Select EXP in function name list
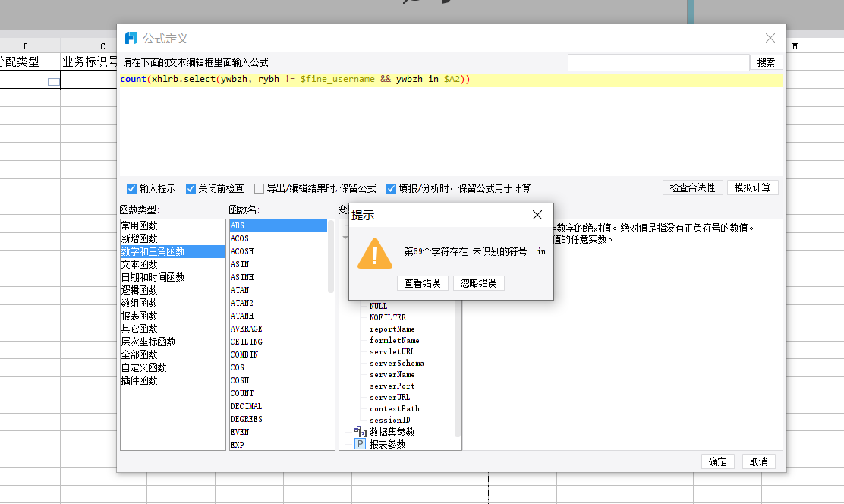 pyautogui.click(x=279, y=445)
